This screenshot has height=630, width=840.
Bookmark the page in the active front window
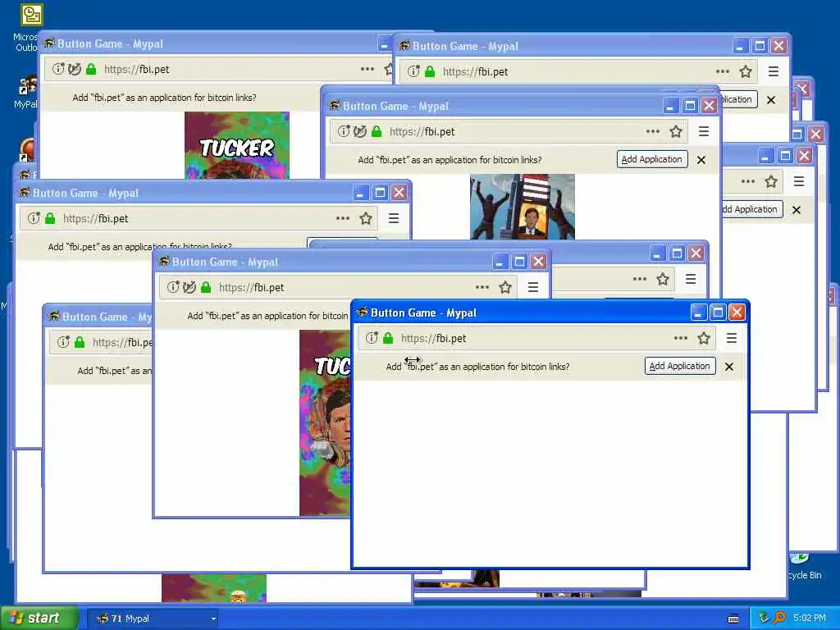[x=703, y=338]
